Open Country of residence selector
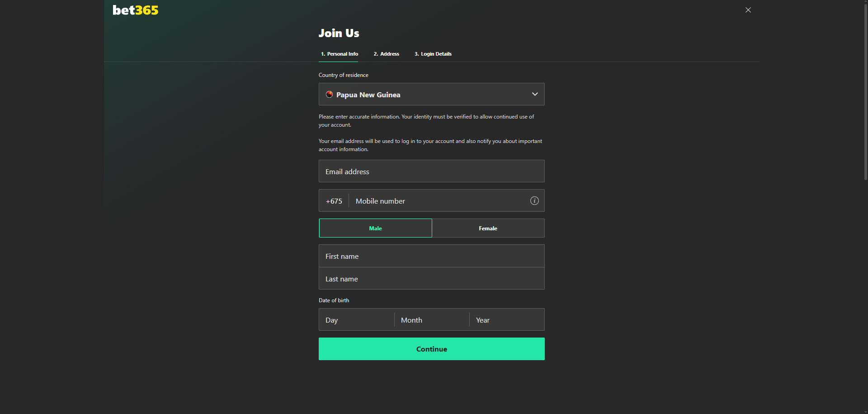This screenshot has height=414, width=868. point(431,95)
